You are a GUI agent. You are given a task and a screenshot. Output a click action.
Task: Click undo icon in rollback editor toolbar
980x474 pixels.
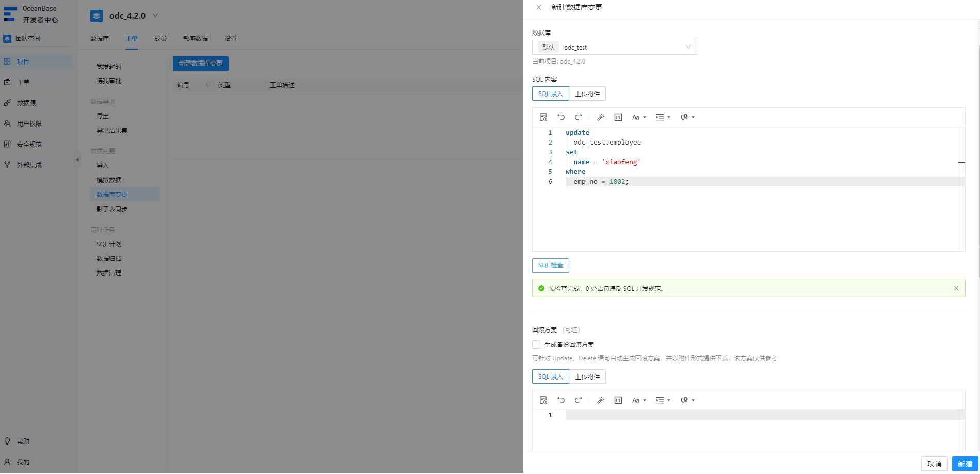(561, 400)
